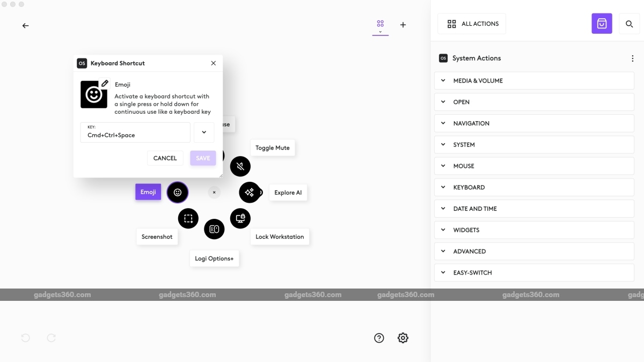Select the Emoji smiley ring icon
This screenshot has height=362, width=644.
point(178,193)
